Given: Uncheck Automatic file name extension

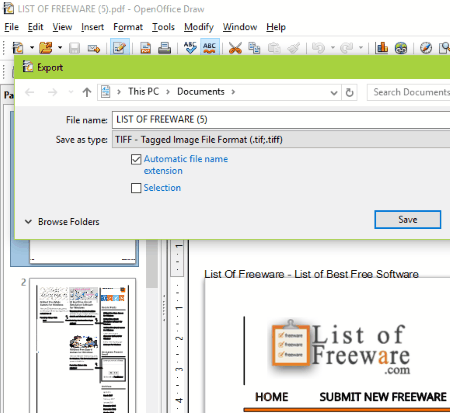Looking at the screenshot, I should 136,159.
